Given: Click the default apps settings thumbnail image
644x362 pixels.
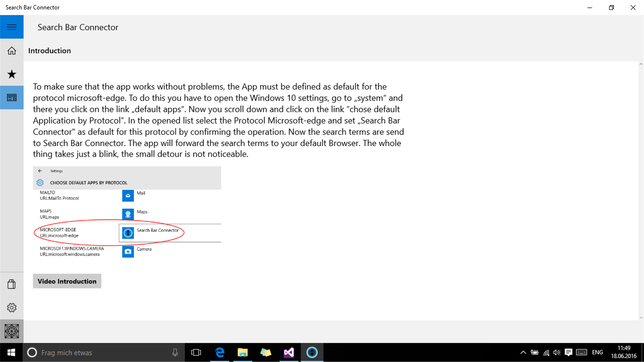Looking at the screenshot, I should [127, 212].
